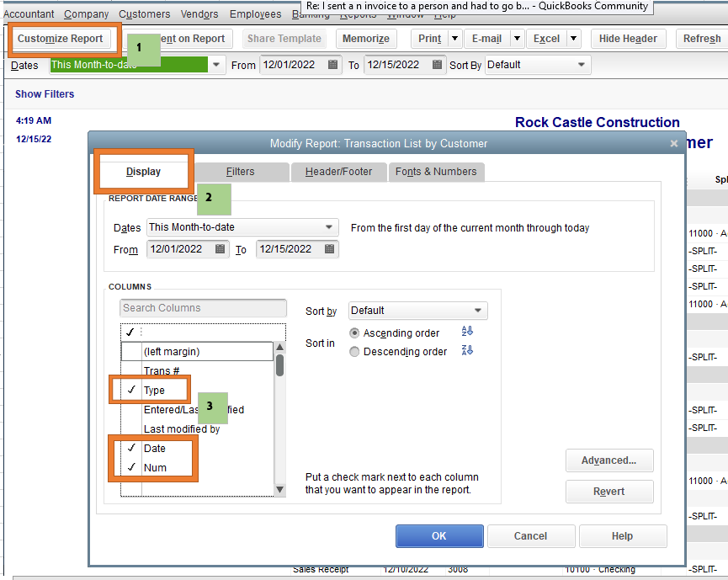Confirm the dialog with OK
Viewport: 728px width, 580px height.
439,536
